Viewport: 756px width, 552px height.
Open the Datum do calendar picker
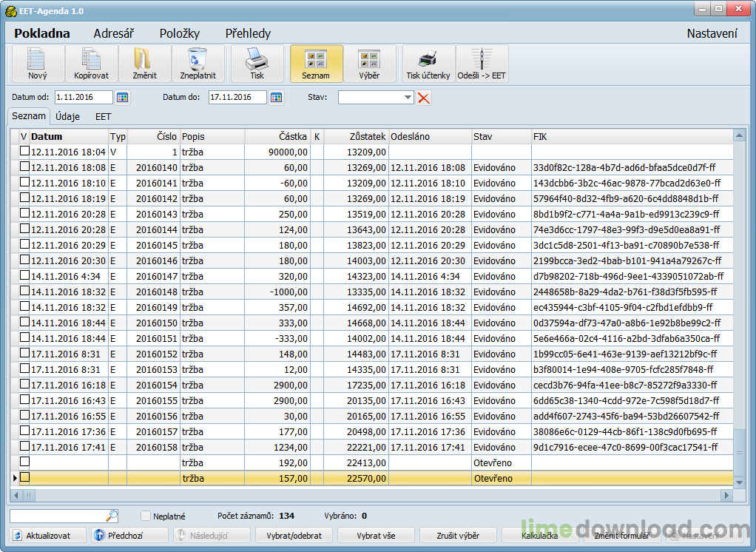click(x=277, y=98)
